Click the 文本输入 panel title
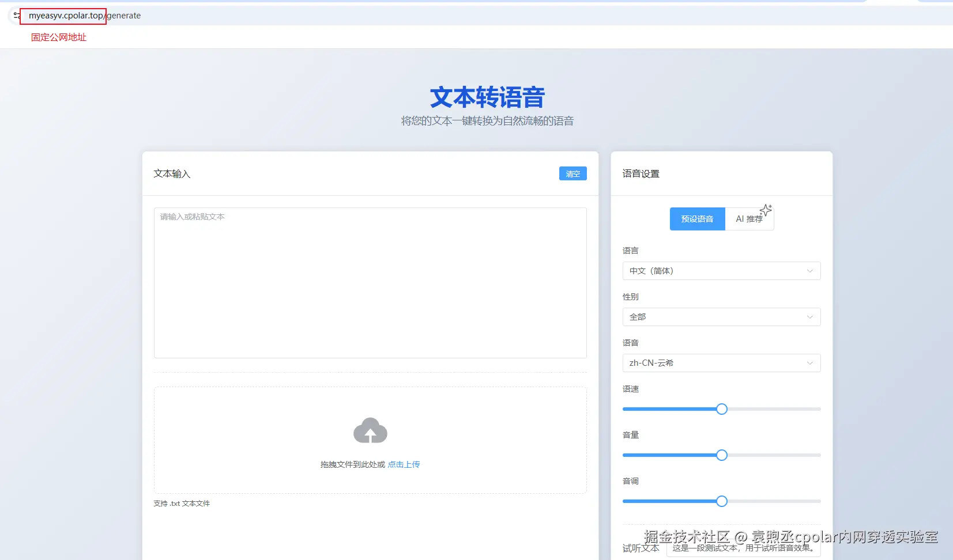Screen dimensions: 953x560 coord(172,173)
